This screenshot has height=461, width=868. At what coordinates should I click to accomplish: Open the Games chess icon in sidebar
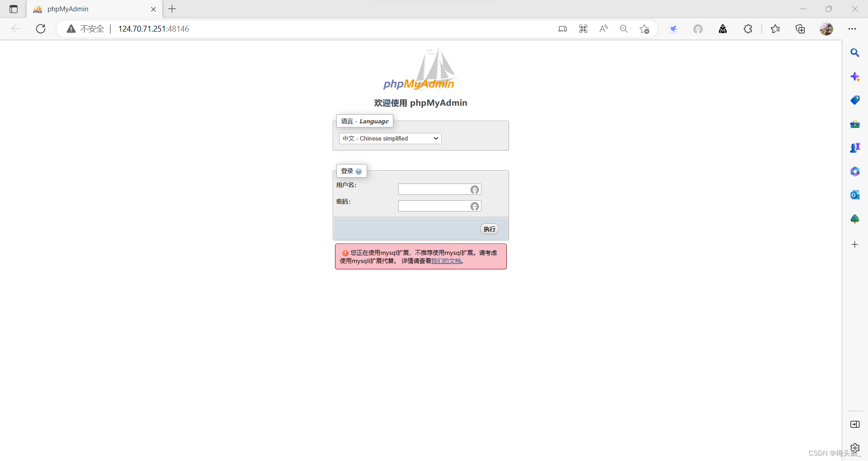(x=855, y=147)
